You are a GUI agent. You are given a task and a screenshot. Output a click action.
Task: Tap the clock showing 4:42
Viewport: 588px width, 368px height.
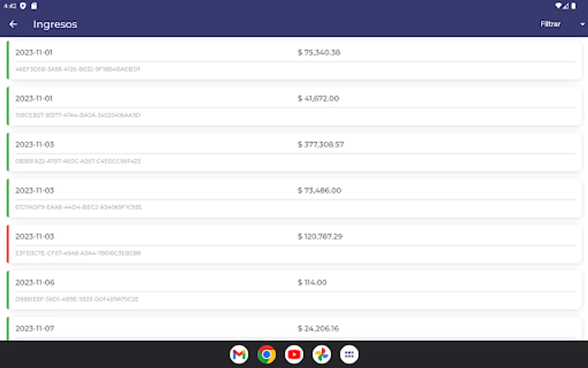pos(9,6)
